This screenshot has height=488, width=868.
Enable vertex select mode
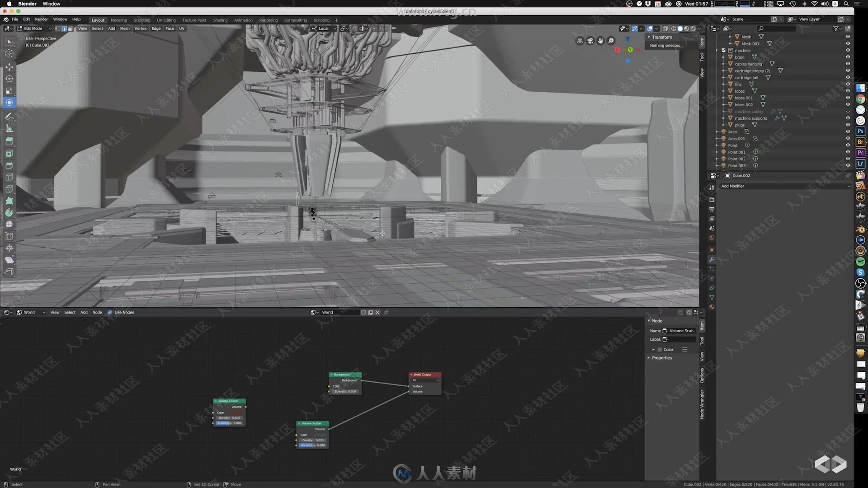(57, 28)
